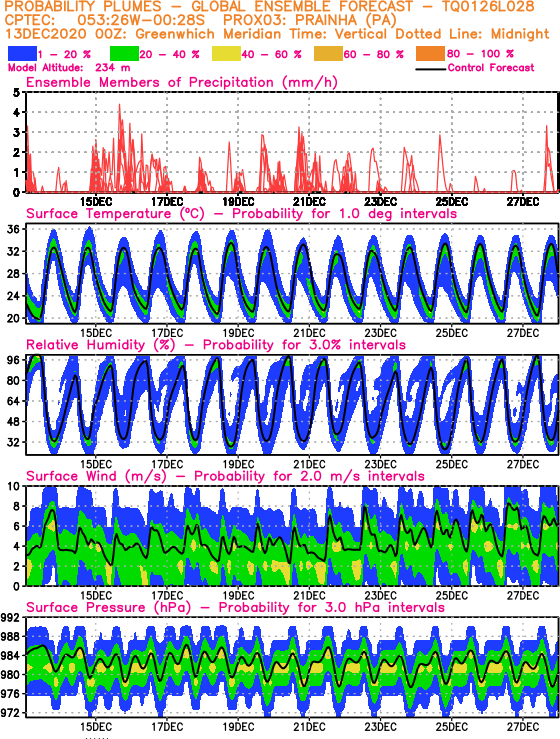
Task: Click the black Control Forecast legend line
Action: 431,69
